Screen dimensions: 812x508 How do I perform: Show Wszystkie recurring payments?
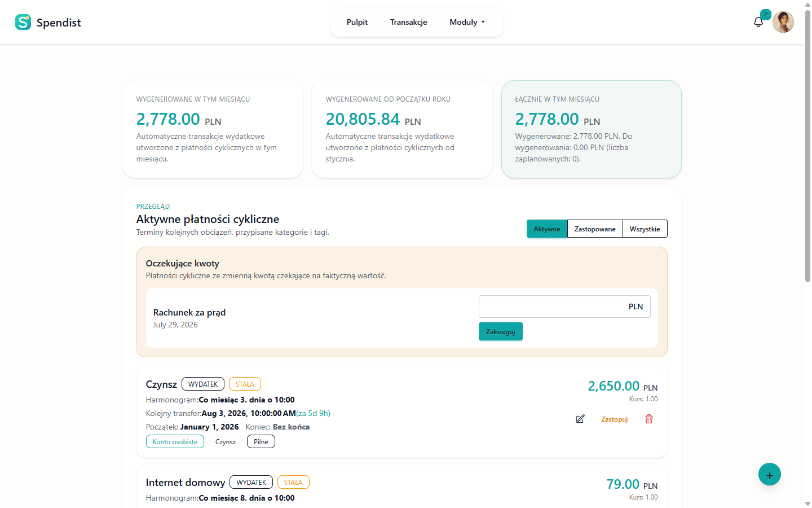(x=645, y=229)
